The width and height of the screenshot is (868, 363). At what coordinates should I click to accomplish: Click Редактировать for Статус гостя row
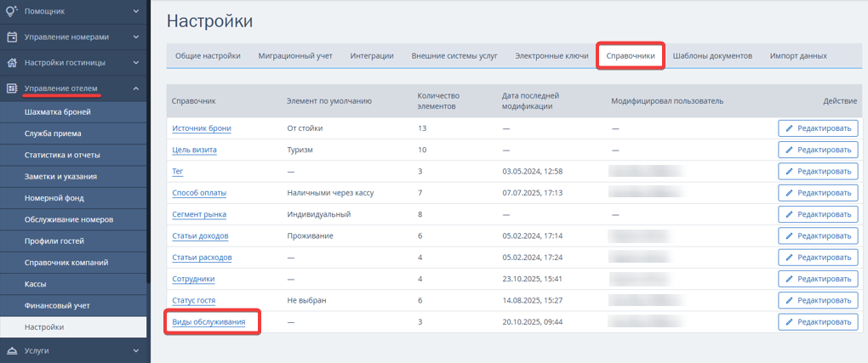(818, 300)
